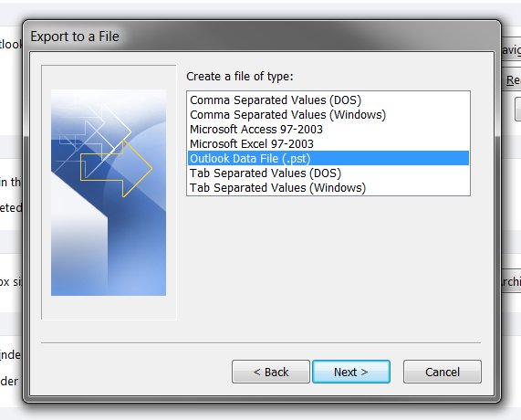521x420 pixels.
Task: Continue the wizard with Next >
Action: coord(351,372)
